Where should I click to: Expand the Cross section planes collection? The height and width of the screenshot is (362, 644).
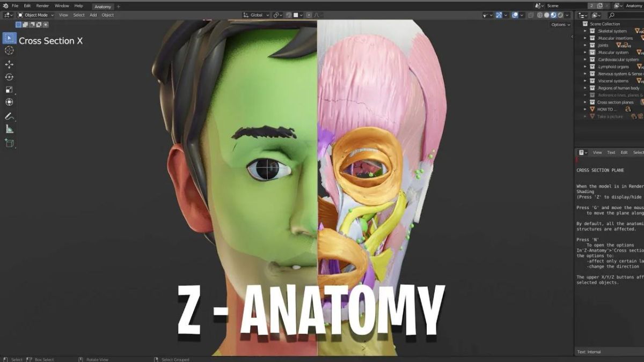[585, 102]
